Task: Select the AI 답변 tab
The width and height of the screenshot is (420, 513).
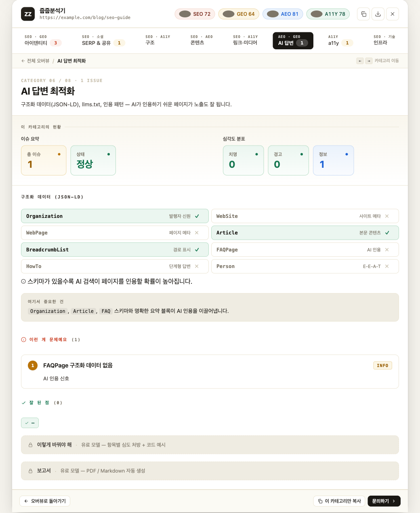Action: tap(293, 40)
